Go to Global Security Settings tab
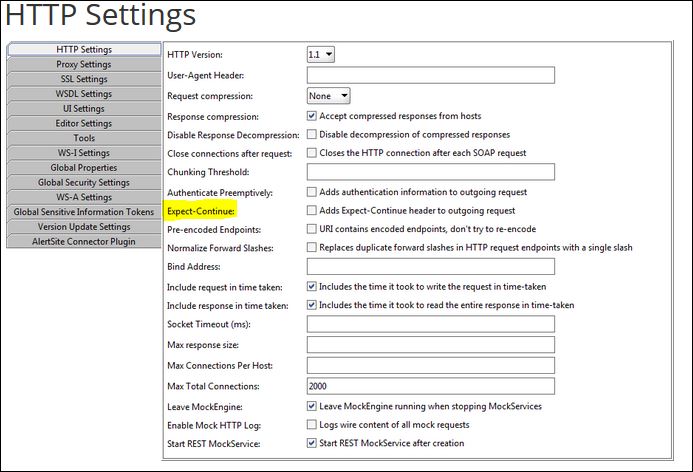This screenshot has width=693, height=472. tap(84, 183)
